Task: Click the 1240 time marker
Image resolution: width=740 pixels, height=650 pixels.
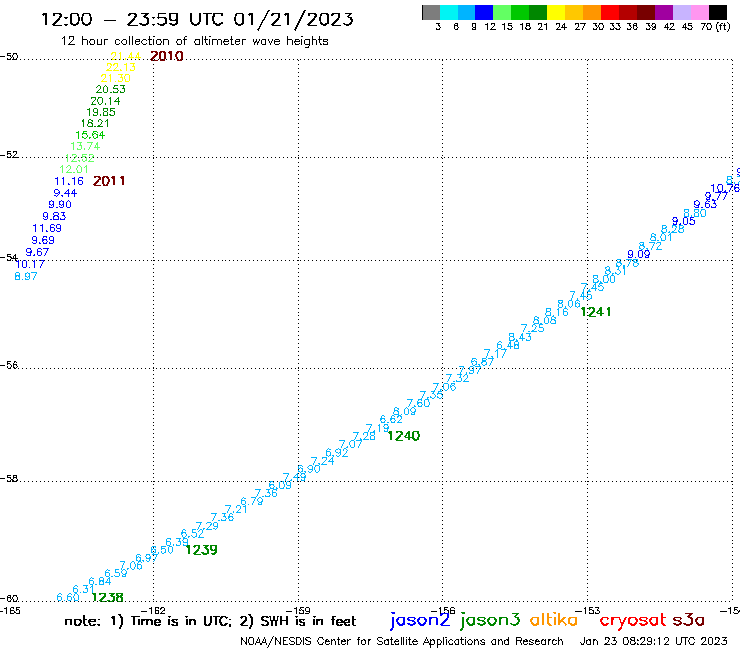Action: click(x=404, y=436)
